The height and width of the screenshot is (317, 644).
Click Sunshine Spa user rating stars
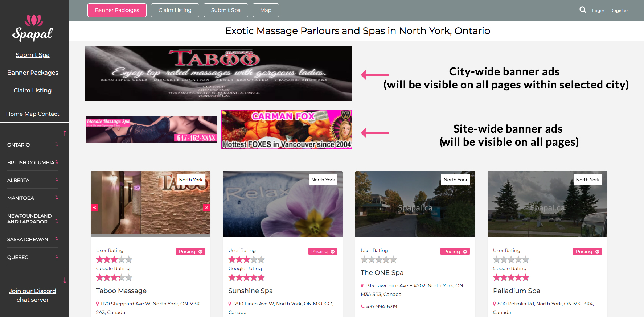pyautogui.click(x=246, y=260)
